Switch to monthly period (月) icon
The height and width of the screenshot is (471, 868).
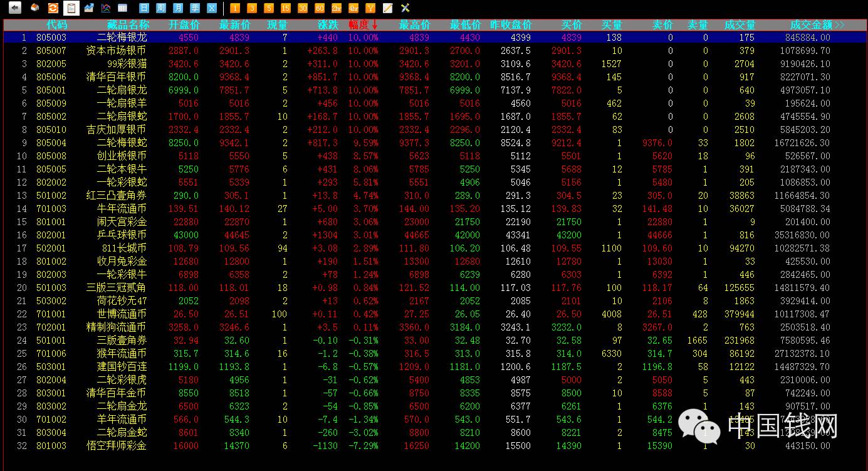178,8
